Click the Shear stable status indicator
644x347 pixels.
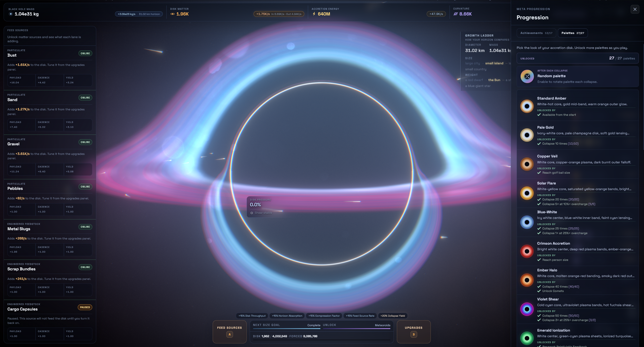261,213
